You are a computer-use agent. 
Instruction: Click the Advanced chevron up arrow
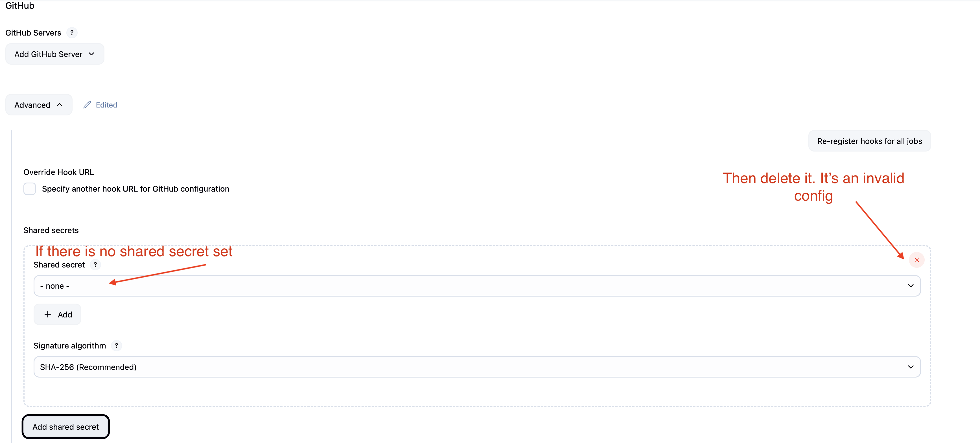tap(60, 105)
